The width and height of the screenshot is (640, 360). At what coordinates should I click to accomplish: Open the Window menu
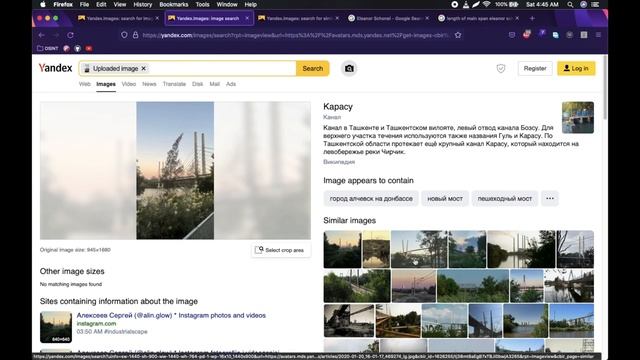(227, 4)
